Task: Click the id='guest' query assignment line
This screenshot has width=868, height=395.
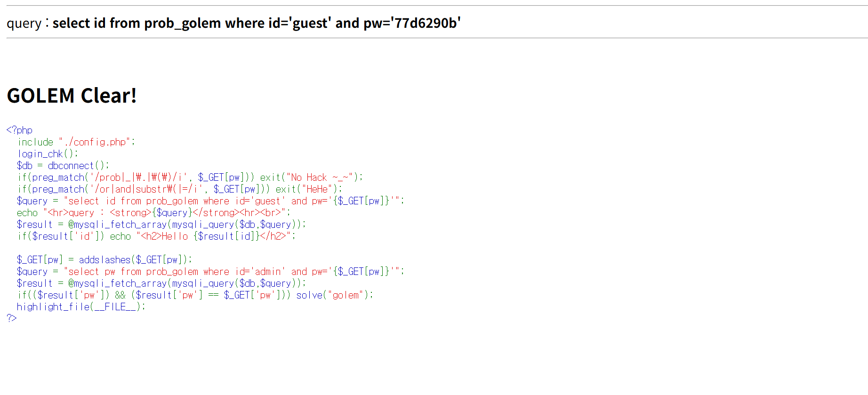Action: pyautogui.click(x=210, y=201)
